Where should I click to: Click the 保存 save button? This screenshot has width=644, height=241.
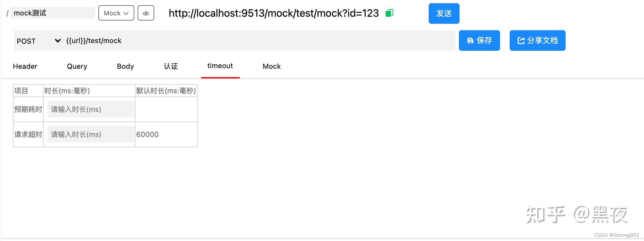pyautogui.click(x=479, y=40)
